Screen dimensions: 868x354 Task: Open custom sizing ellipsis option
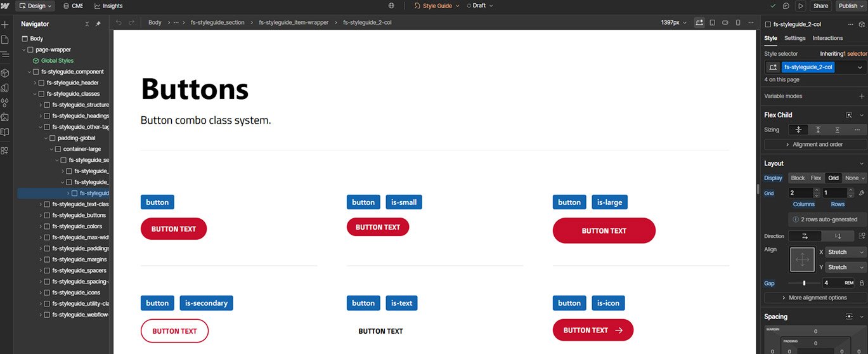click(x=857, y=129)
